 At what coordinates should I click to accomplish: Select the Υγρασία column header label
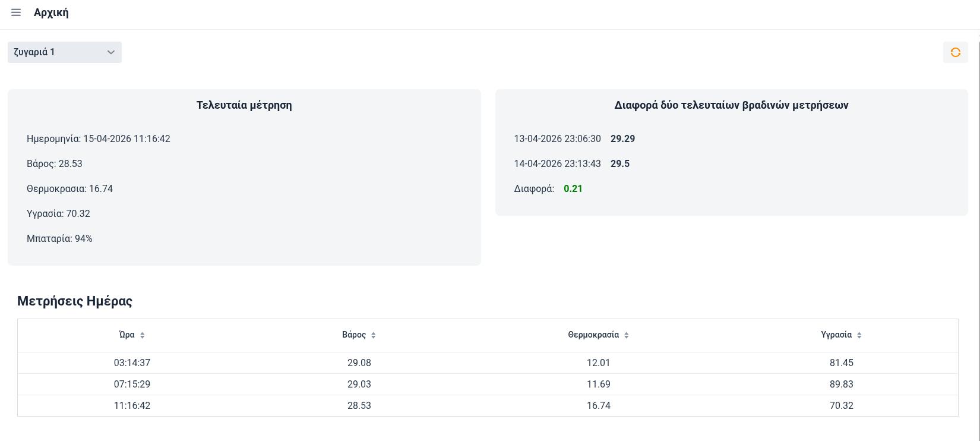(836, 335)
